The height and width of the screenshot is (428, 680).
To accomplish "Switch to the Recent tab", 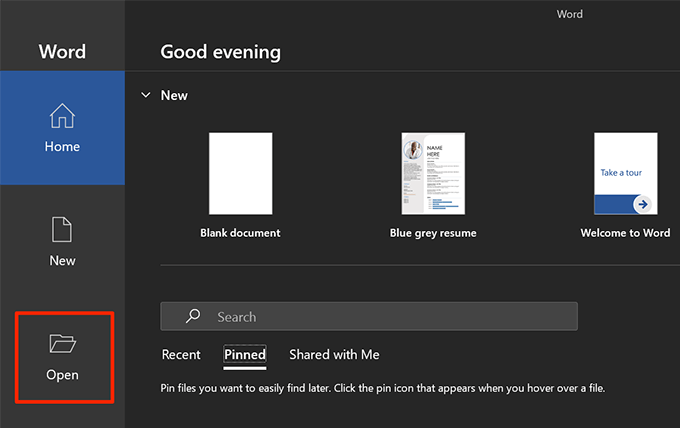I will (x=181, y=354).
